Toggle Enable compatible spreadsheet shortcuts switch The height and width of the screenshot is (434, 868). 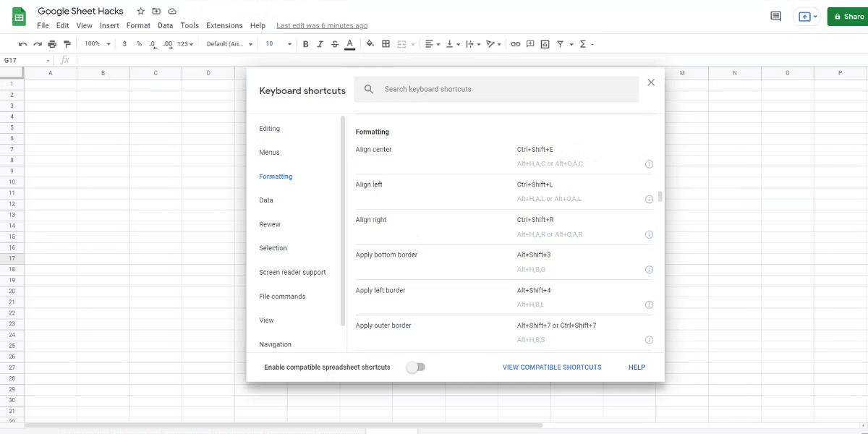(415, 367)
